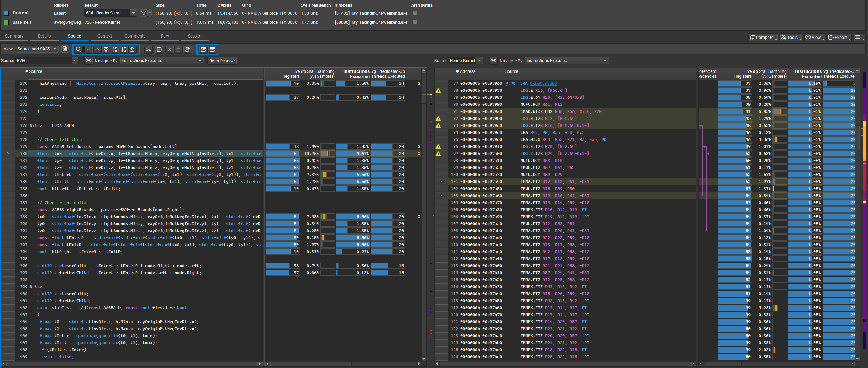
Task: Open the heatmap pie chart icon
Action: tap(187, 49)
